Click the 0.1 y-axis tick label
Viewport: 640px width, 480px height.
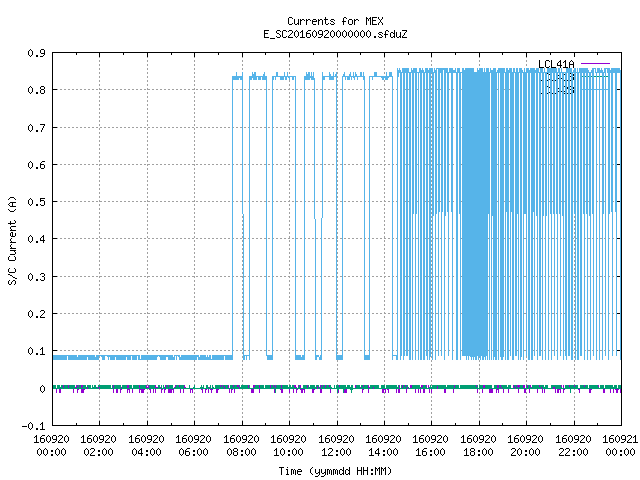(x=36, y=351)
